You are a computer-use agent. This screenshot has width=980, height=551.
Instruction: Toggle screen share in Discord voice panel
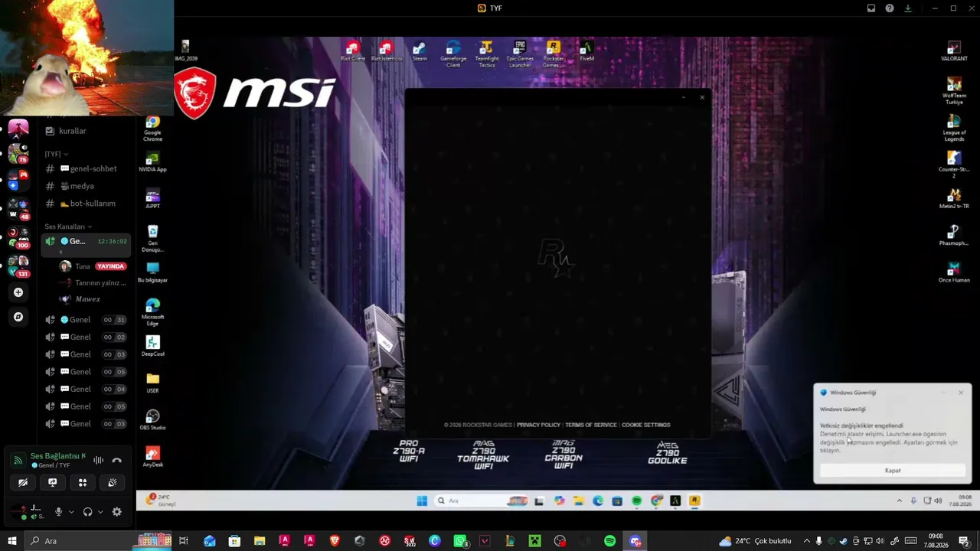point(53,482)
